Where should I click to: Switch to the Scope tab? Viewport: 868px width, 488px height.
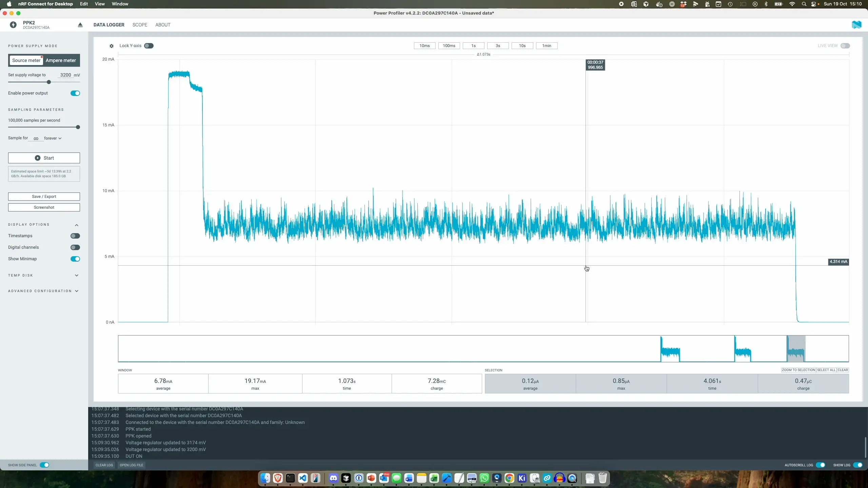140,25
